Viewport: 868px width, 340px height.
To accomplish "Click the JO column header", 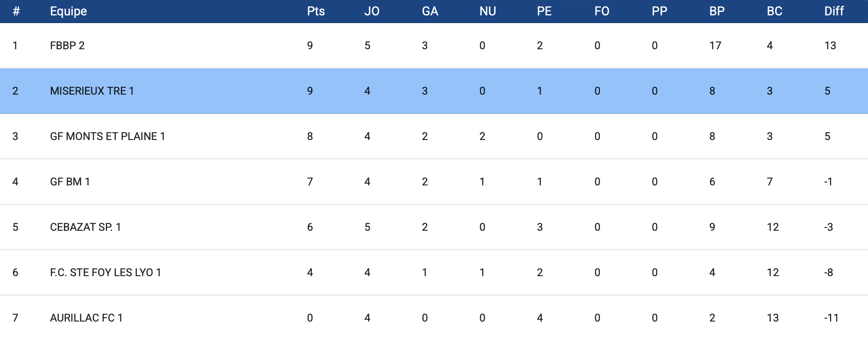I will tap(372, 11).
